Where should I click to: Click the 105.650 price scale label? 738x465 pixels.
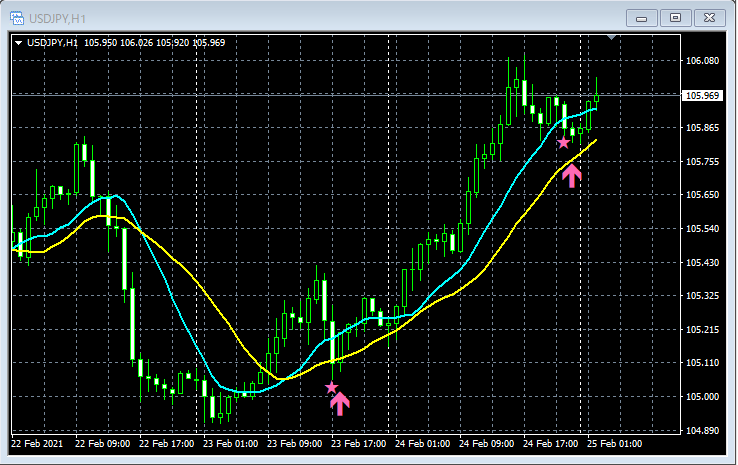[702, 195]
